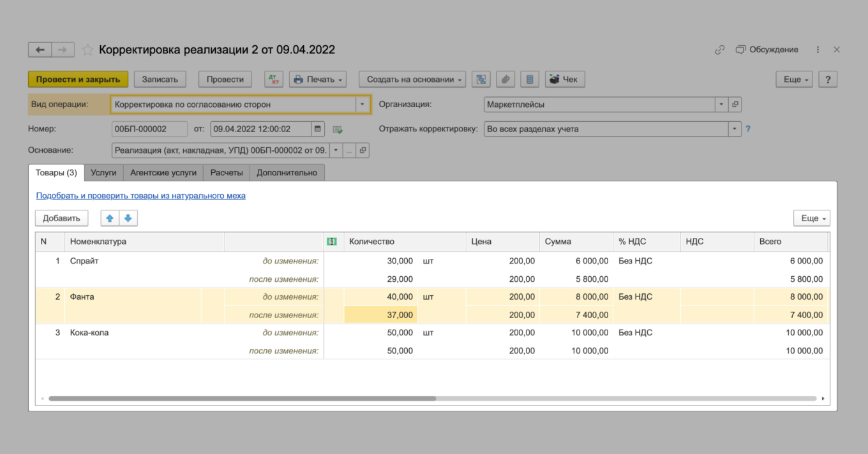Expand Вид операции dropdown list
The width and height of the screenshot is (868, 454).
363,105
